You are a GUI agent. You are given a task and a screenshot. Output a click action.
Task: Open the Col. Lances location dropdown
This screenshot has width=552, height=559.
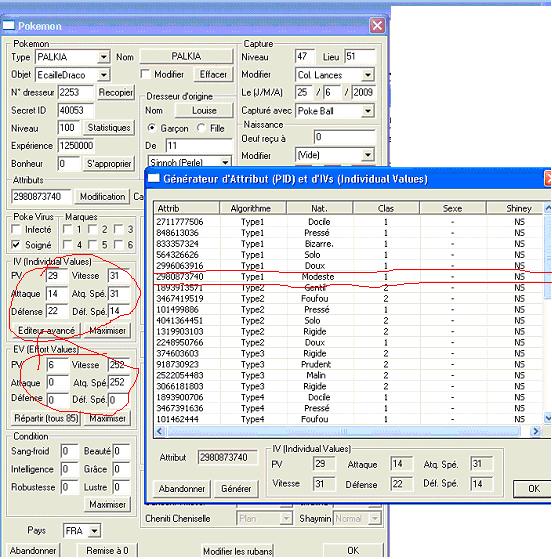click(367, 75)
